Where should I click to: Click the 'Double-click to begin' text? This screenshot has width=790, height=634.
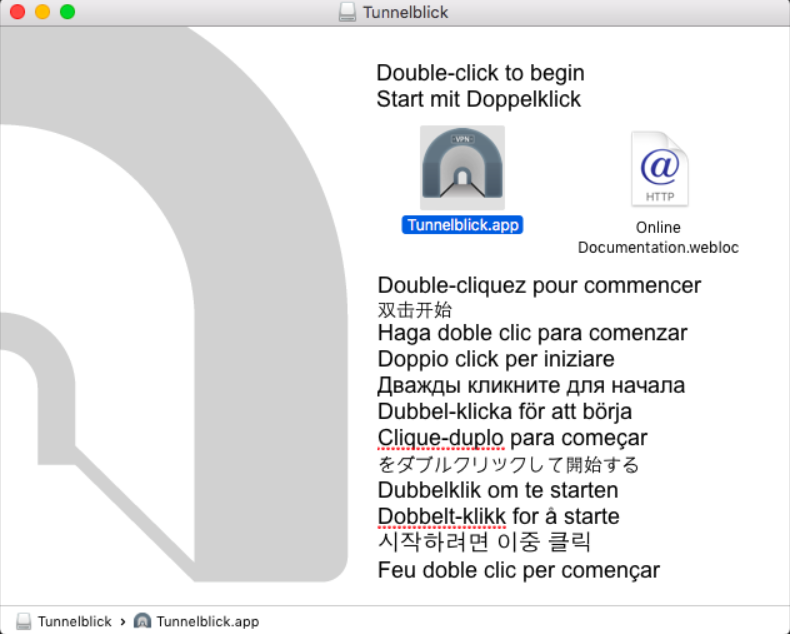click(x=480, y=73)
